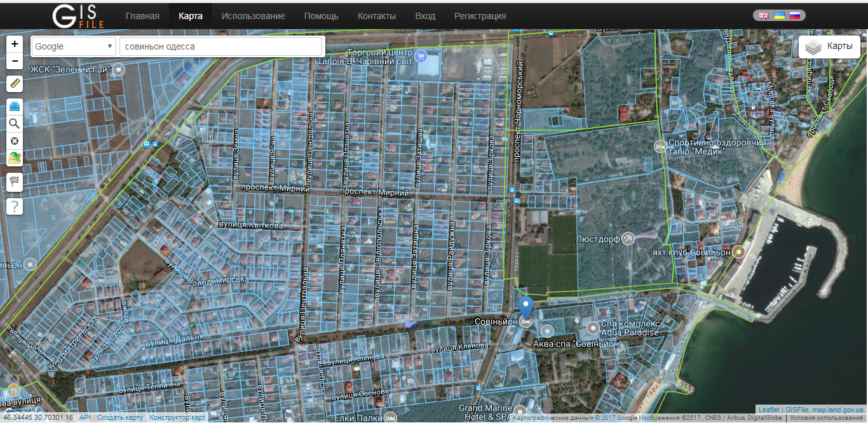Switch language to Ukrainian flag

[779, 16]
